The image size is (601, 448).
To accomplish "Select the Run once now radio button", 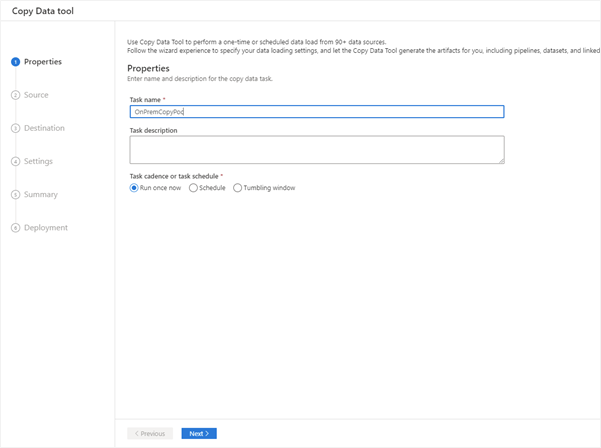I will [x=134, y=188].
